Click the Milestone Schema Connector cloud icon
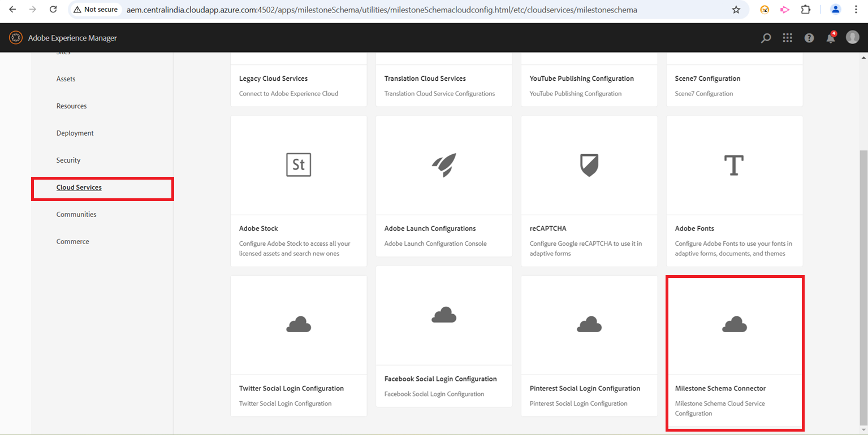Viewport: 868px width, 435px height. click(735, 324)
